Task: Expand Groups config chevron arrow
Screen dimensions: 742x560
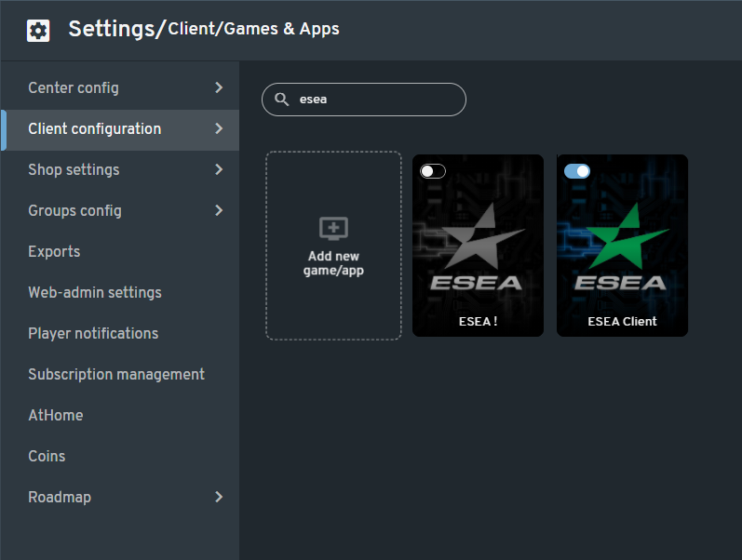Action: pos(219,210)
